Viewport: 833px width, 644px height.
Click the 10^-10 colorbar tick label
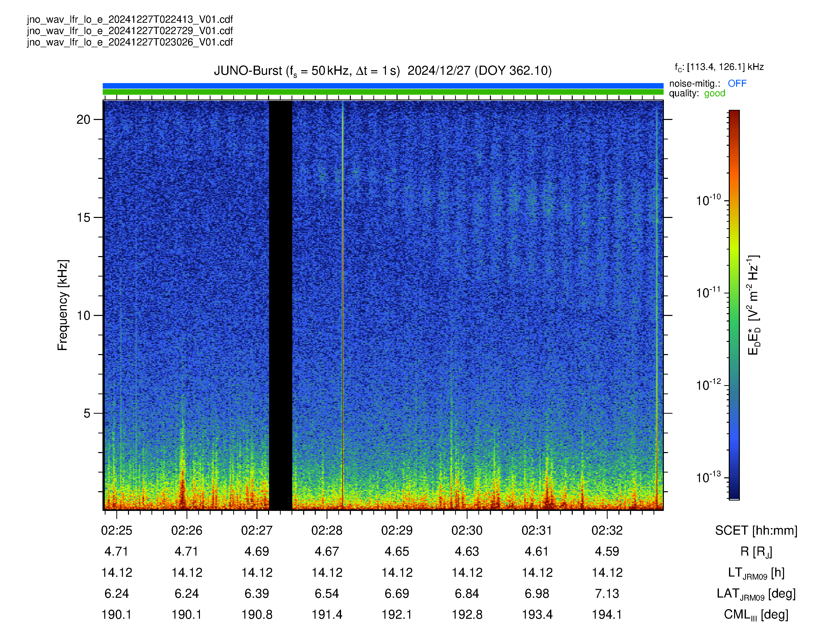(709, 200)
